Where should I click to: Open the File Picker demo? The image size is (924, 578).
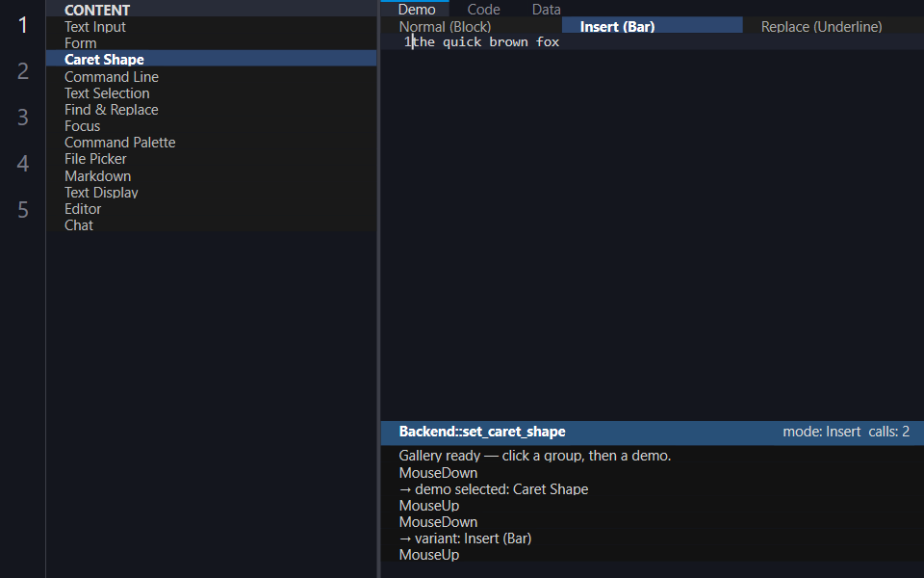pyautogui.click(x=211, y=159)
